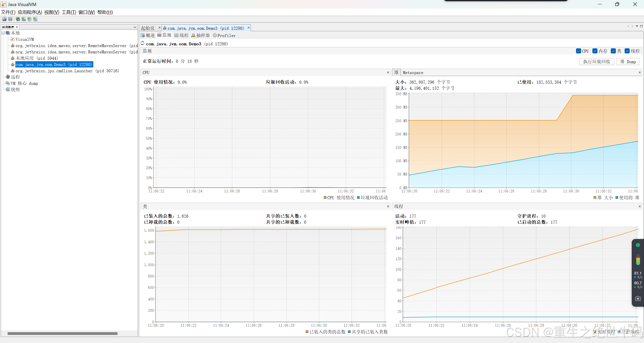
Task: Minimize the 应用程序 side panel
Action: point(135,27)
